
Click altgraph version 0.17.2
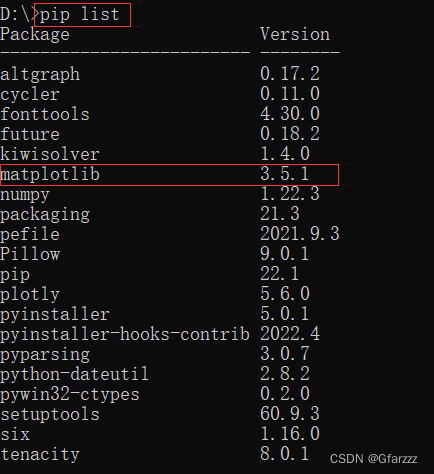click(x=290, y=74)
